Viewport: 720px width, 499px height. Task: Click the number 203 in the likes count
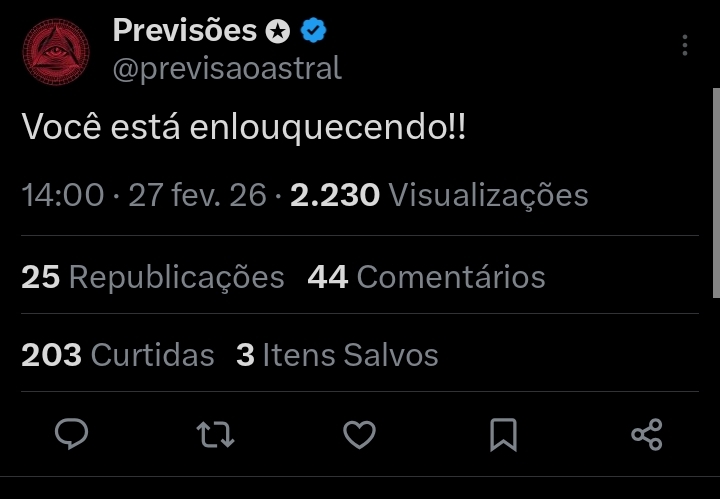click(x=51, y=355)
